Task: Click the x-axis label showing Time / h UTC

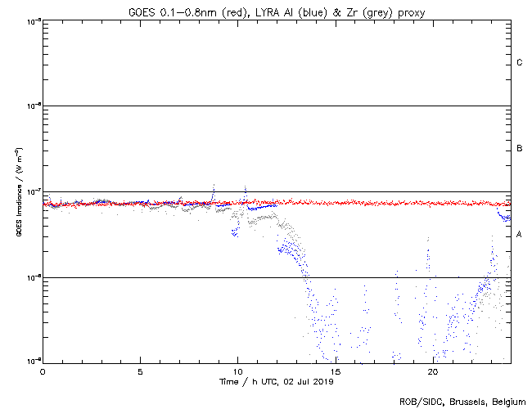Action: click(x=277, y=381)
